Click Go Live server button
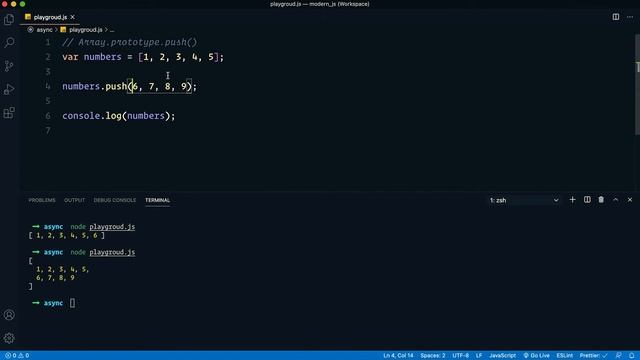This screenshot has height=360, width=640. click(536, 356)
